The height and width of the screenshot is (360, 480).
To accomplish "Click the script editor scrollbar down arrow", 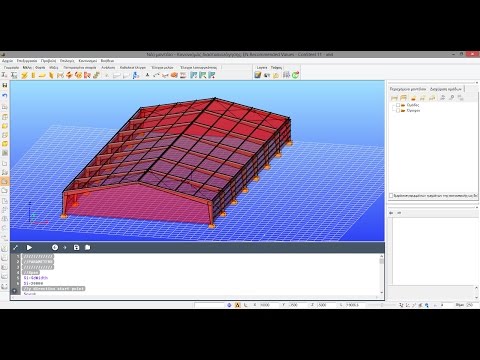I will click(x=381, y=293).
